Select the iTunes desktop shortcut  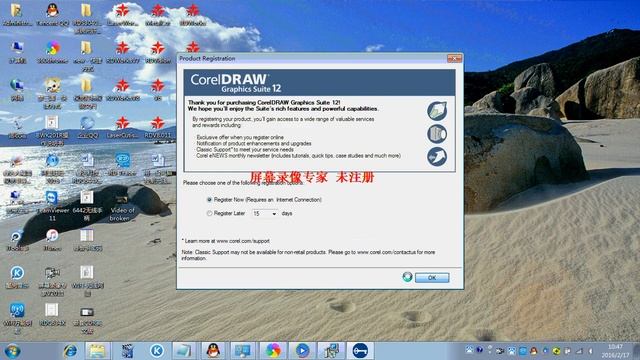pyautogui.click(x=52, y=240)
